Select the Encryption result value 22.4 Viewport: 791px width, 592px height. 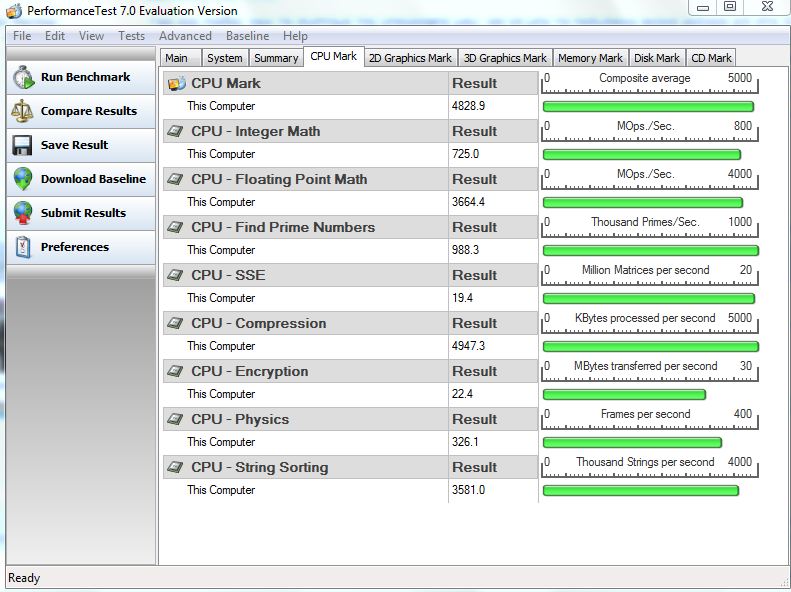(462, 394)
